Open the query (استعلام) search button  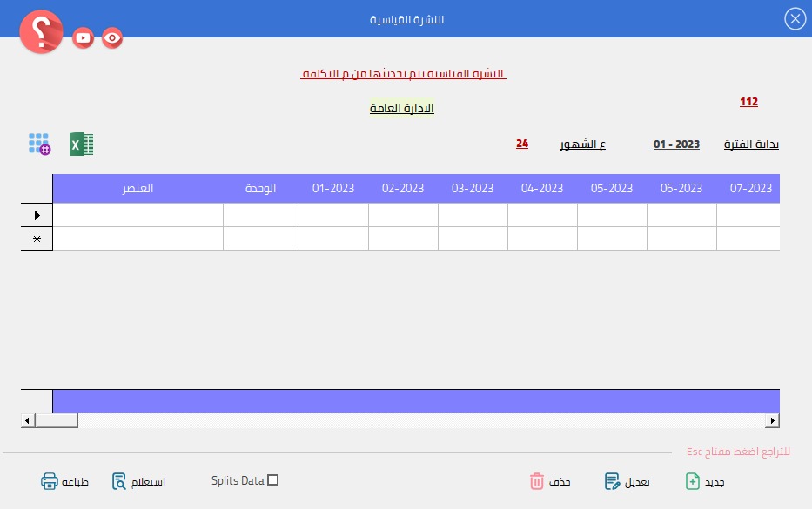point(138,481)
